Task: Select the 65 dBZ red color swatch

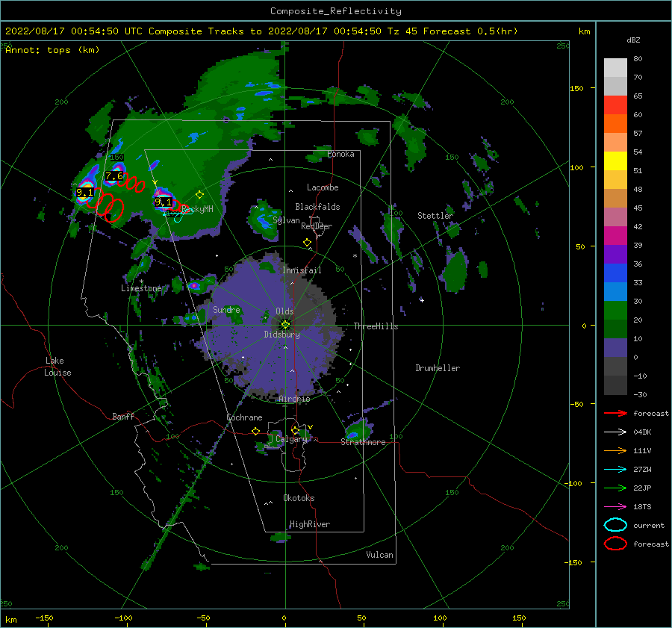Action: pos(615,105)
